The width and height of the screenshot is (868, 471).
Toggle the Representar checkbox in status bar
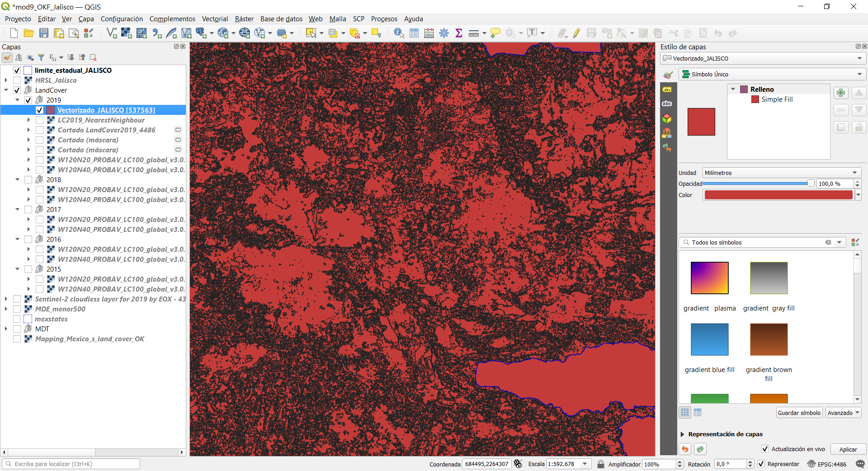coord(761,464)
